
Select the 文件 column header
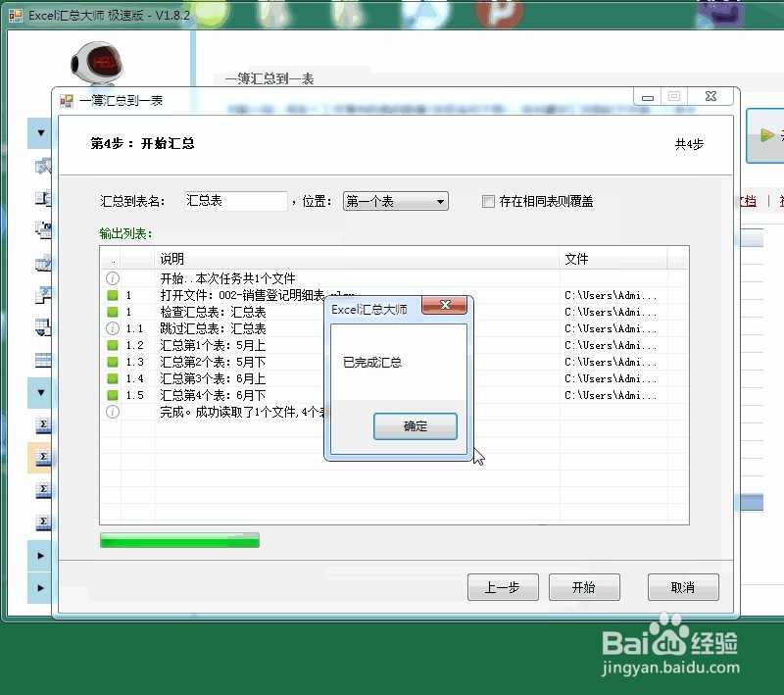(x=613, y=259)
